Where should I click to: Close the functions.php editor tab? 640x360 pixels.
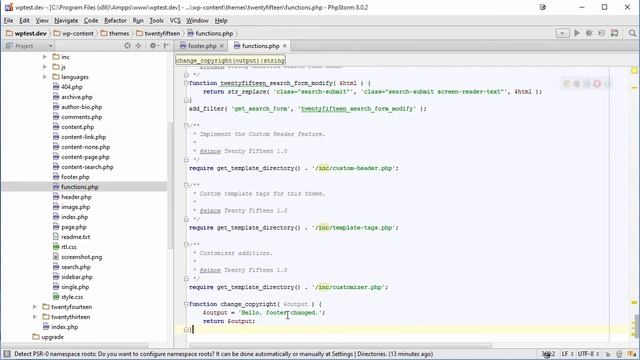tap(284, 46)
